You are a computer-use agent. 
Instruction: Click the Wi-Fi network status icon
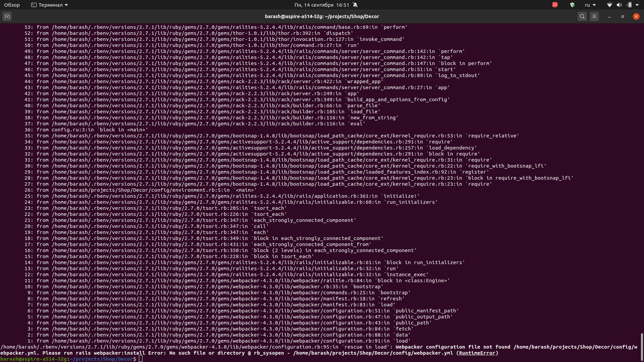tap(610, 5)
